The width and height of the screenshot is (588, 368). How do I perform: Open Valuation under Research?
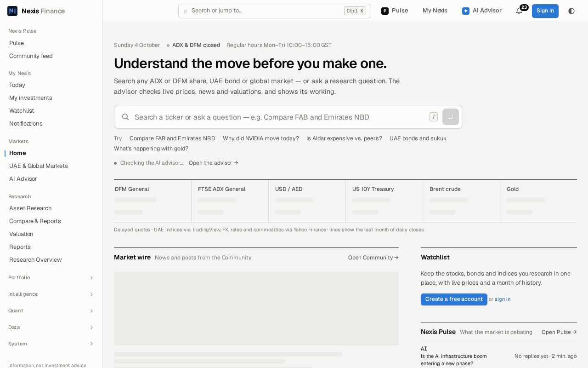pos(21,234)
